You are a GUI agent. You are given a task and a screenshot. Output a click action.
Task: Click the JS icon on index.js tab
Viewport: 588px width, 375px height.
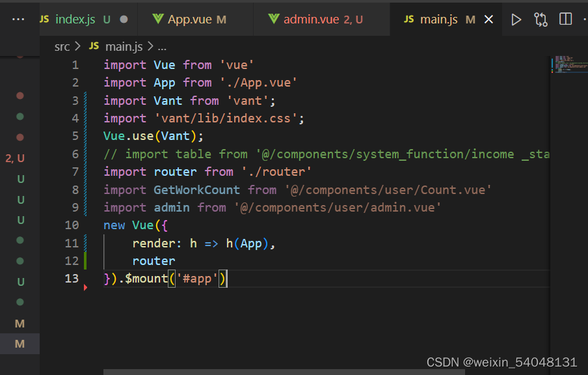(44, 20)
